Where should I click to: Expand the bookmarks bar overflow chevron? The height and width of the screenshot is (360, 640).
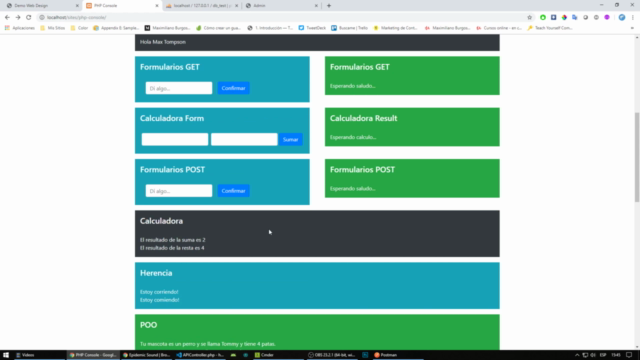point(632,28)
